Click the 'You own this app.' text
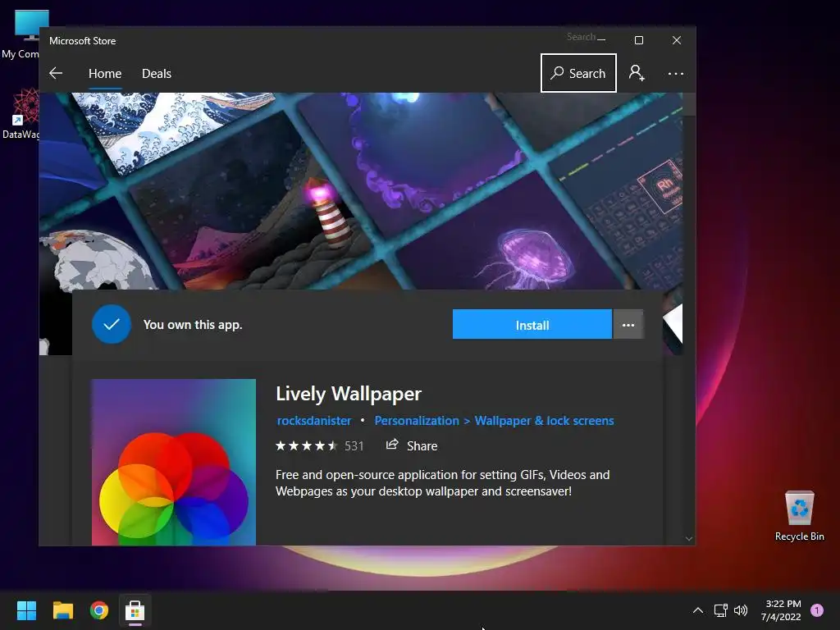The height and width of the screenshot is (630, 840). 193,325
